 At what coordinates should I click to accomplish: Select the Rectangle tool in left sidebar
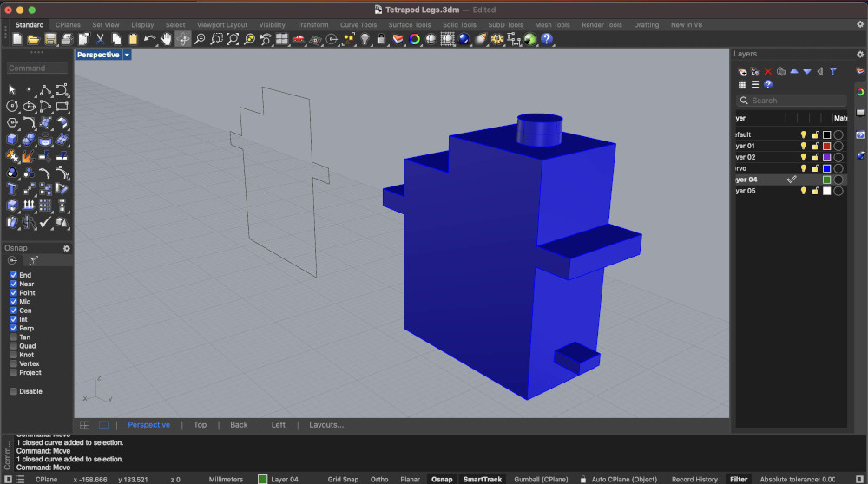point(62,106)
